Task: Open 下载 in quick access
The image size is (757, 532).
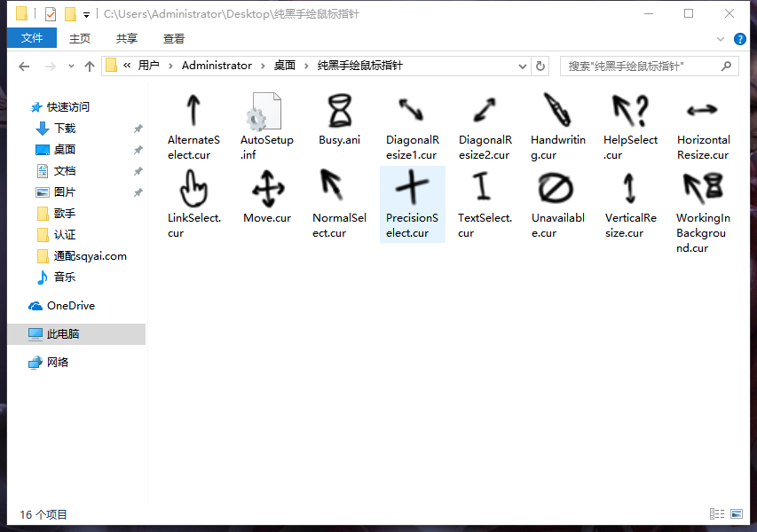Action: (x=65, y=129)
